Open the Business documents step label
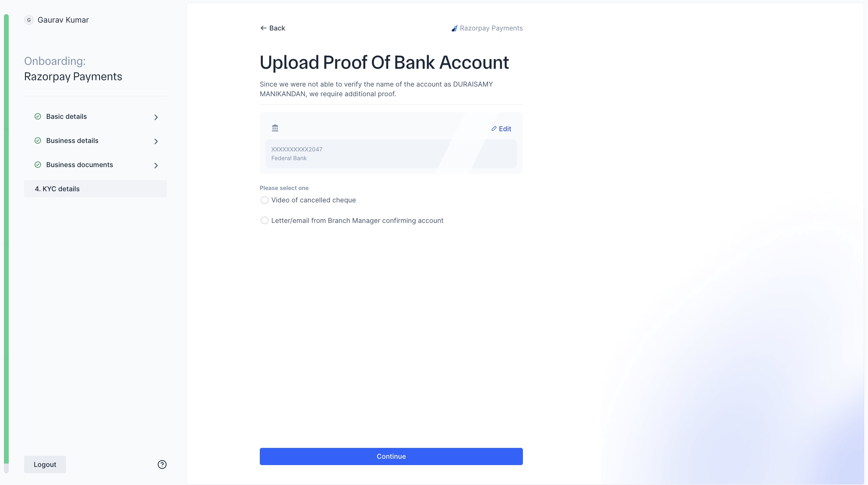The image size is (868, 485). pos(80,165)
